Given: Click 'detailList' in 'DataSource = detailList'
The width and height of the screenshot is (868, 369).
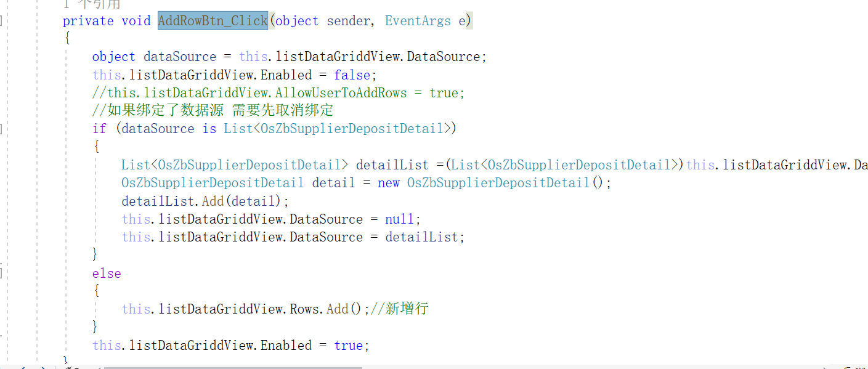Looking at the screenshot, I should pyautogui.click(x=421, y=237).
